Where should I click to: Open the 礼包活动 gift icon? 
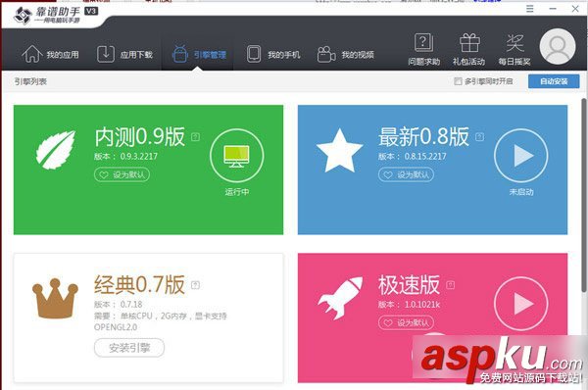(468, 49)
